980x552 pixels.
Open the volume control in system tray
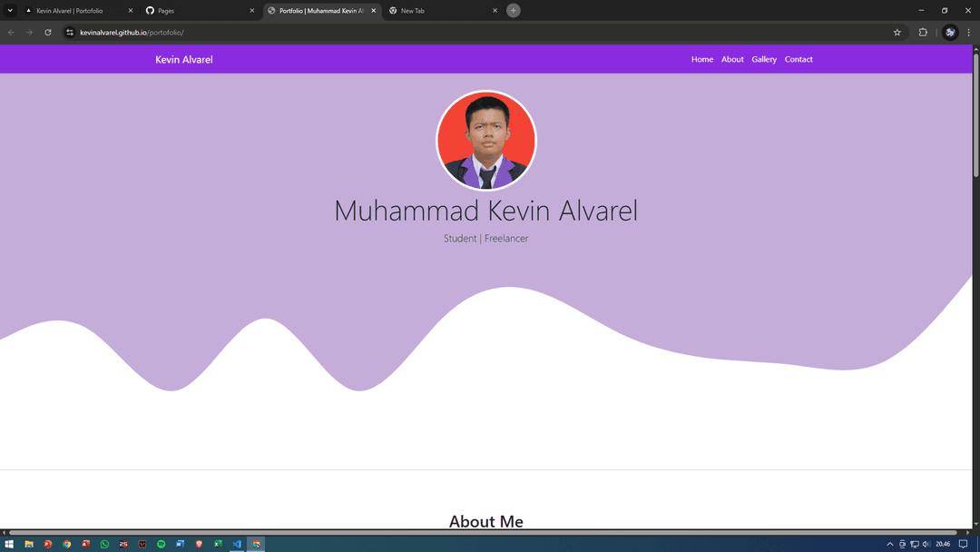pyautogui.click(x=926, y=545)
